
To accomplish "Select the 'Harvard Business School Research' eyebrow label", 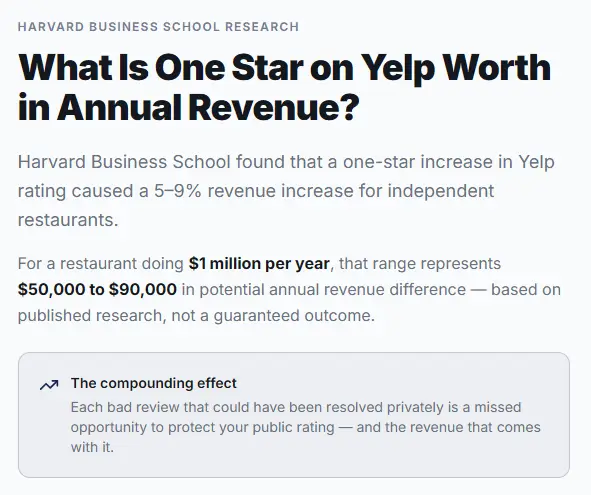I will click(x=158, y=27).
